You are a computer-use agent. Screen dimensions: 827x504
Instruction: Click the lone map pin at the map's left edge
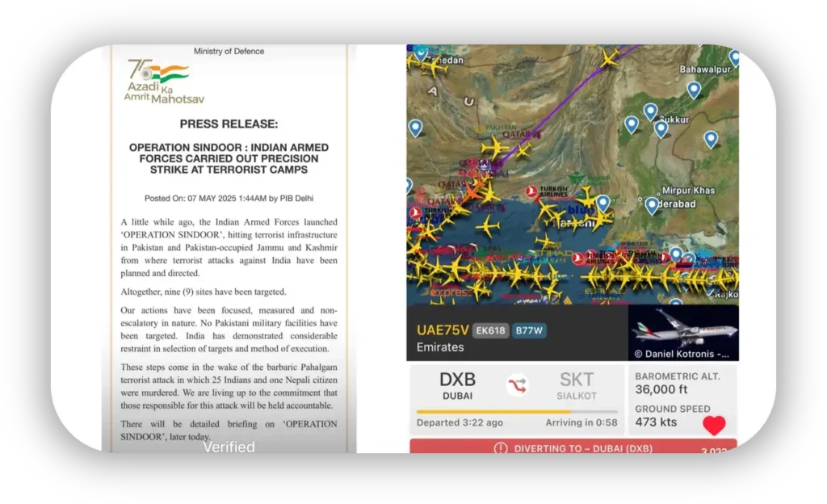[415, 128]
